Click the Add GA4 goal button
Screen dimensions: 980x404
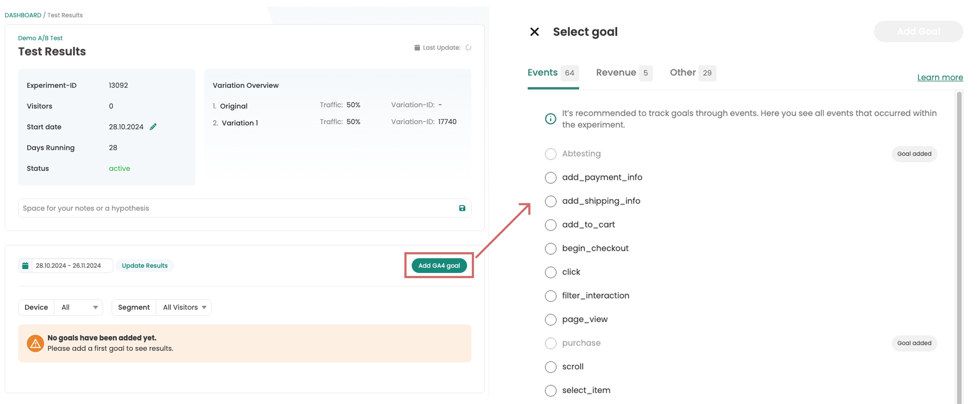(439, 266)
